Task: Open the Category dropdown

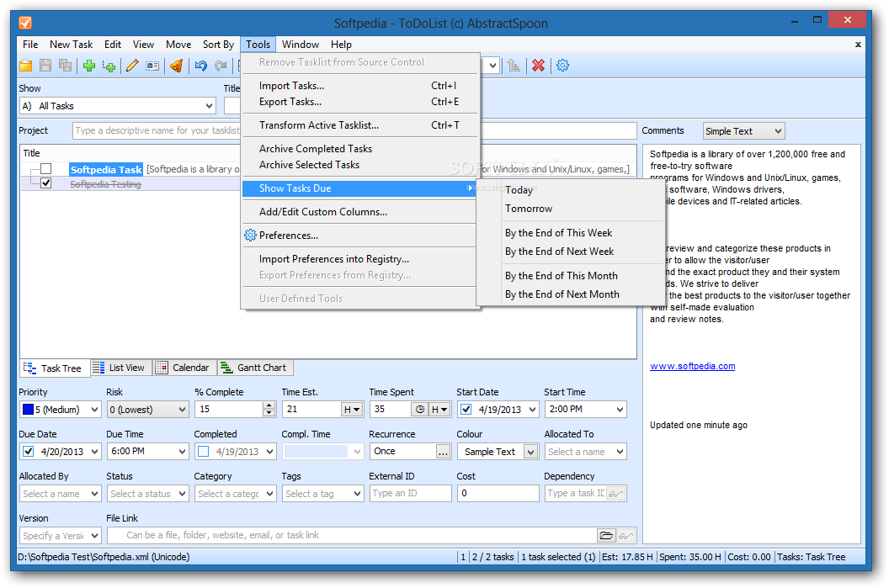Action: click(270, 494)
